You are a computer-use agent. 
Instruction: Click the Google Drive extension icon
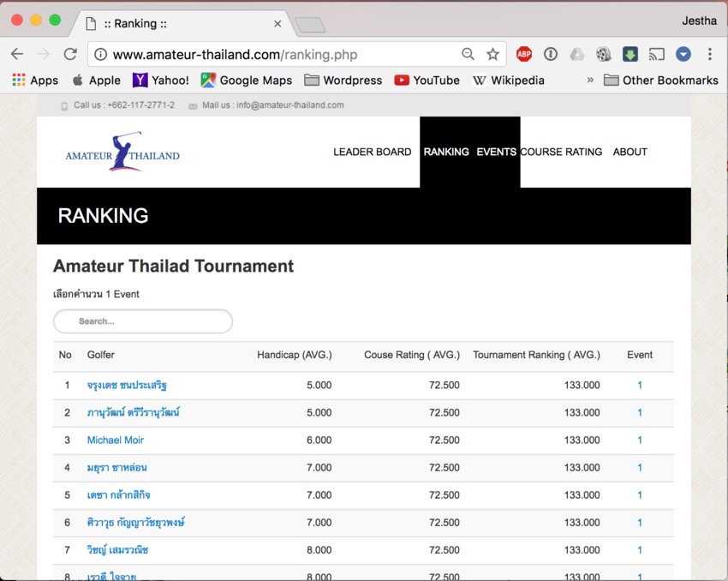[577, 53]
